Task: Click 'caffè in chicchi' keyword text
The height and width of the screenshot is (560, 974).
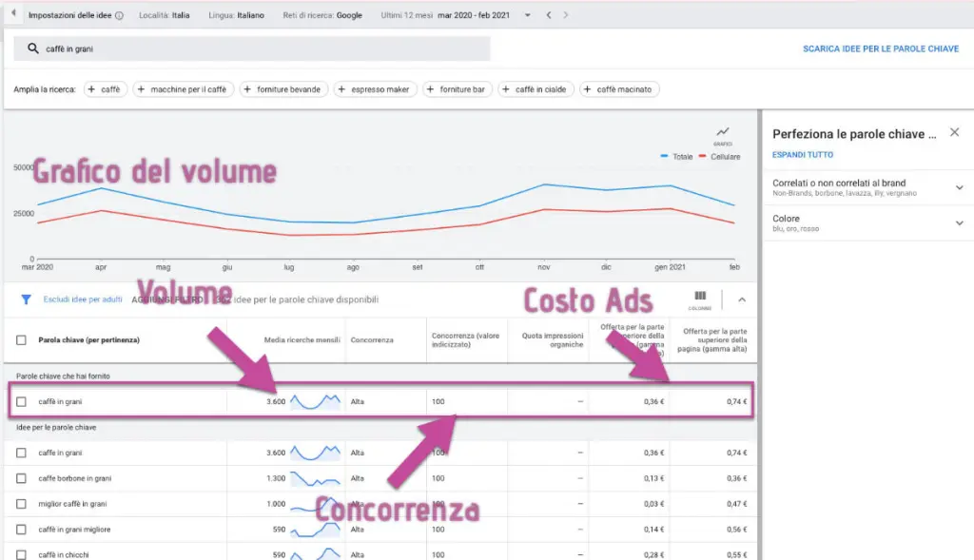Action: tap(64, 555)
